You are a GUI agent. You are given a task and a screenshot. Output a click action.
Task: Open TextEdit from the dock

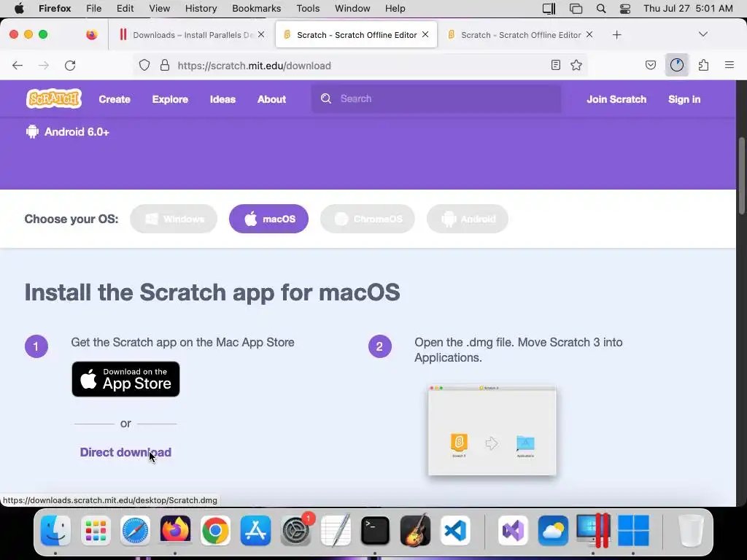tap(336, 530)
